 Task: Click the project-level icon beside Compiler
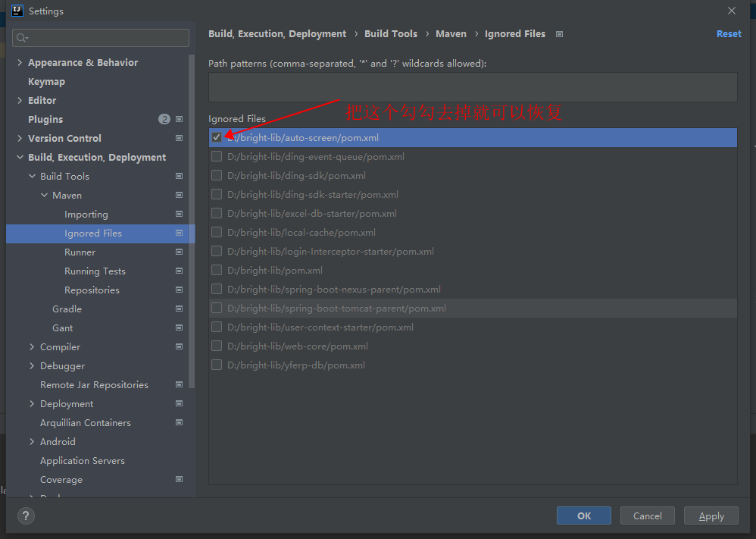(179, 346)
